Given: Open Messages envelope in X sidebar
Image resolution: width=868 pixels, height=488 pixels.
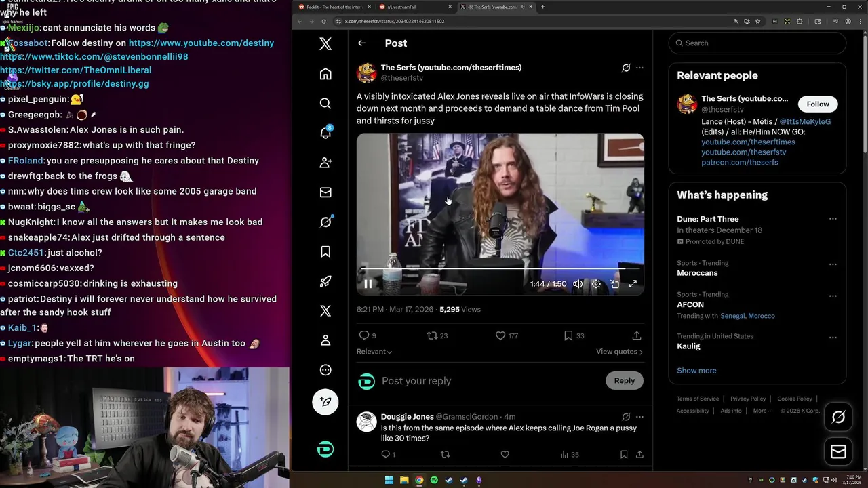Looking at the screenshot, I should click(x=325, y=192).
